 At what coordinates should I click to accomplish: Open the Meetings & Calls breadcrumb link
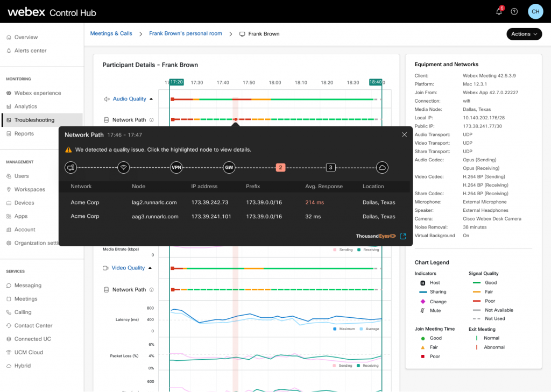coord(111,33)
